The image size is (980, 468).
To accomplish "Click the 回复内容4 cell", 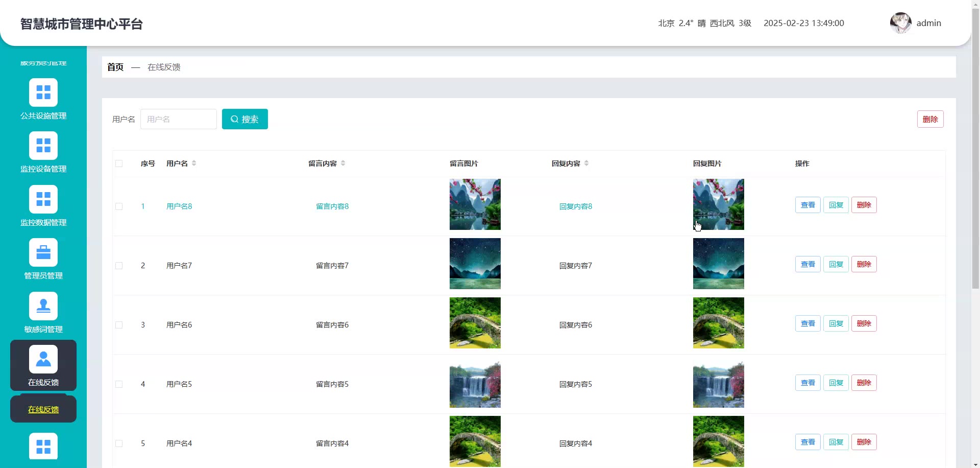I will (x=576, y=443).
